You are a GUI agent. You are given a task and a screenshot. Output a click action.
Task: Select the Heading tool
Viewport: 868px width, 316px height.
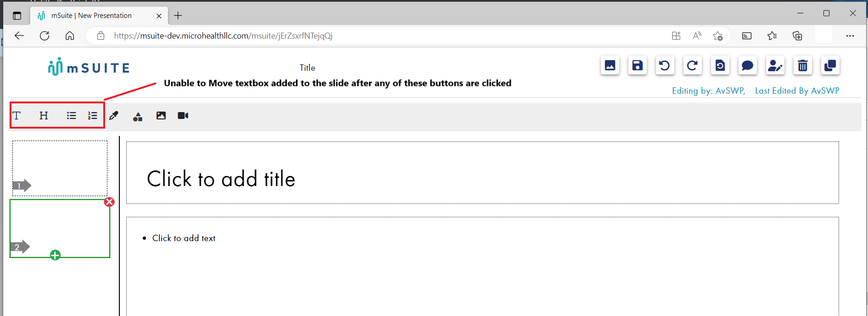click(x=43, y=116)
